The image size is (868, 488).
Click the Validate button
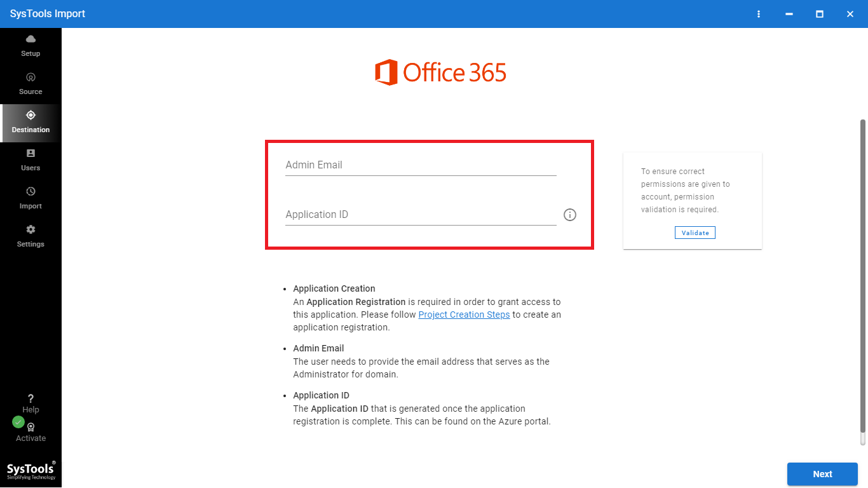click(x=695, y=233)
